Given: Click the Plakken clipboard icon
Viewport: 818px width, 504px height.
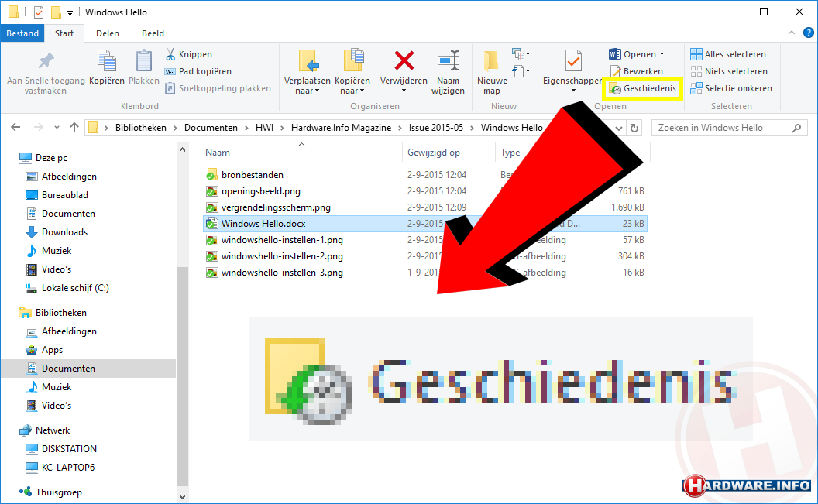Looking at the screenshot, I should tap(143, 61).
